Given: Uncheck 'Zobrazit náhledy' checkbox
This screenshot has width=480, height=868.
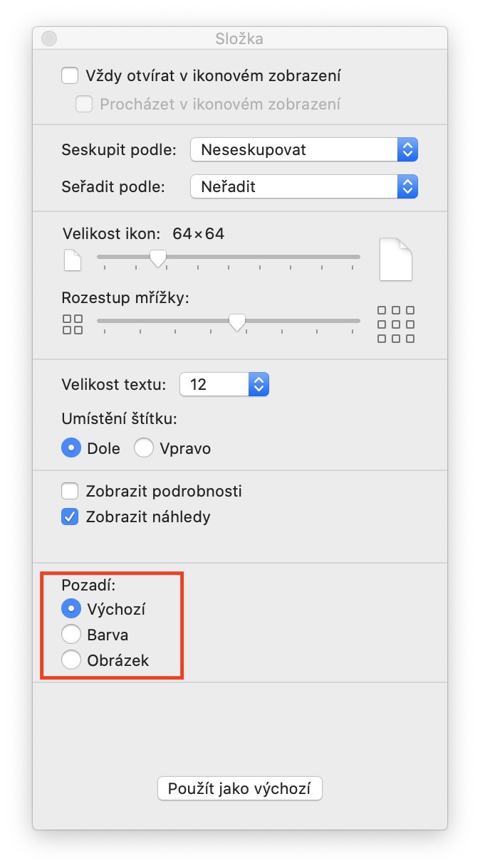Looking at the screenshot, I should click(70, 517).
